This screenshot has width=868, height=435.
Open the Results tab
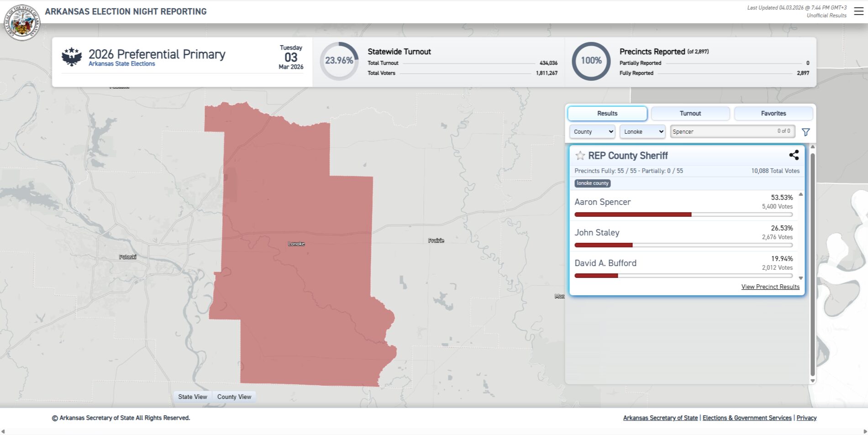pos(607,113)
